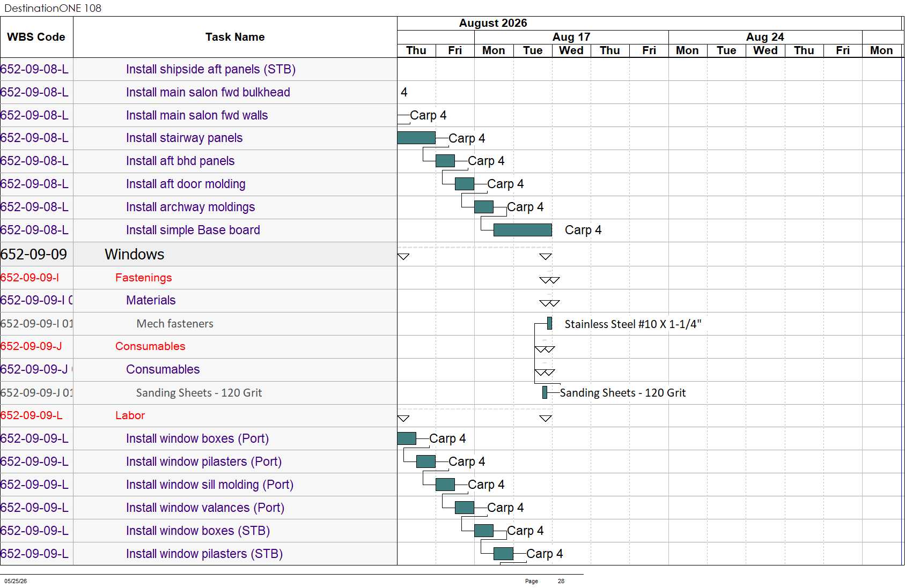Click the Windows summary end marker
Viewport: 905px width, 588px height.
(x=546, y=257)
